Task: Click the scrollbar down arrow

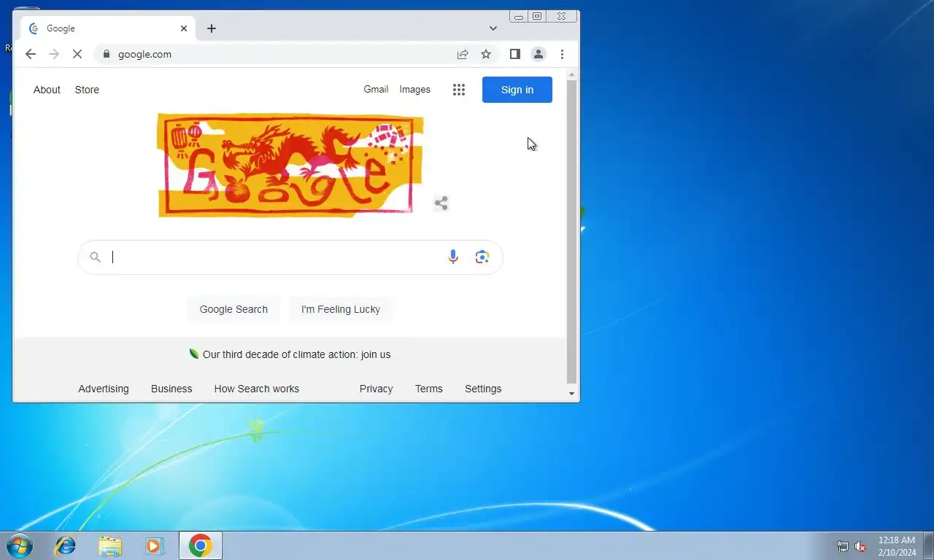Action: [x=571, y=394]
